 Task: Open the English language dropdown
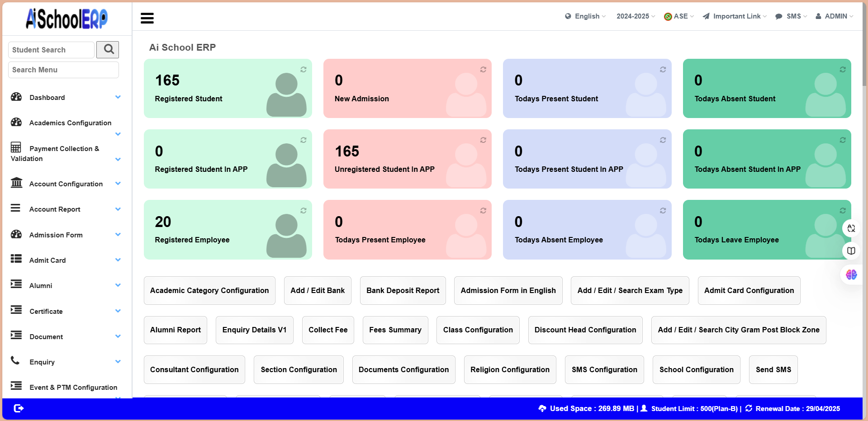coord(585,16)
